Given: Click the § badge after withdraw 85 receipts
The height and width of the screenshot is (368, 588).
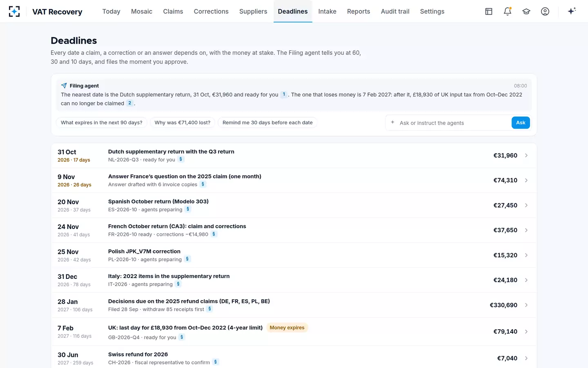Looking at the screenshot, I should [210, 309].
